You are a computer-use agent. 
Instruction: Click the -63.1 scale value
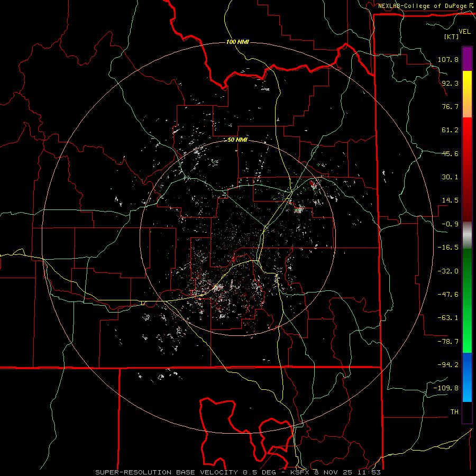pyautogui.click(x=448, y=318)
